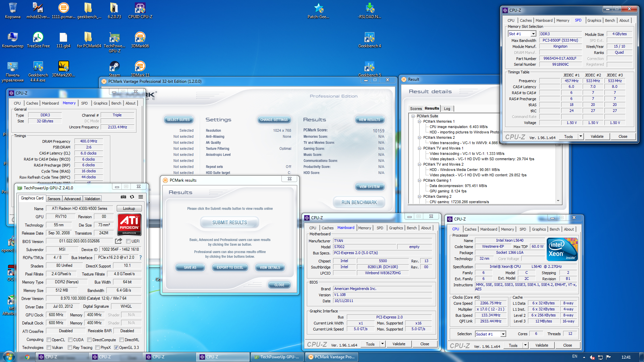Select the TechPowerUp GPU-Z desktop shortcut
Screen dimensions: 644x362
pyautogui.click(x=114, y=42)
